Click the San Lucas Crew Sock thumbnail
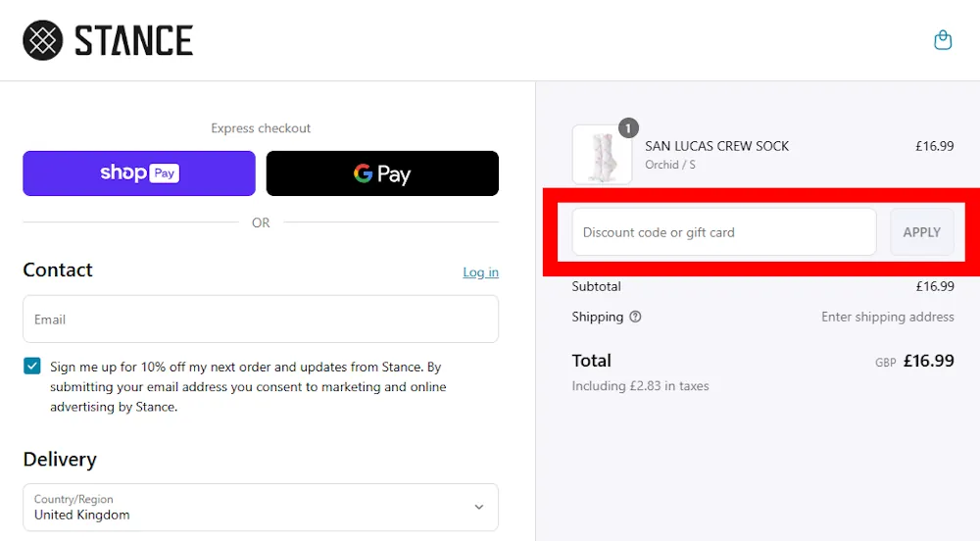 point(602,154)
